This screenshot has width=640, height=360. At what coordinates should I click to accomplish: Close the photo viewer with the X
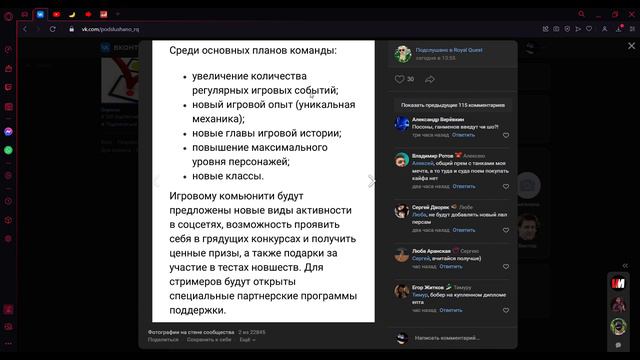[631, 46]
